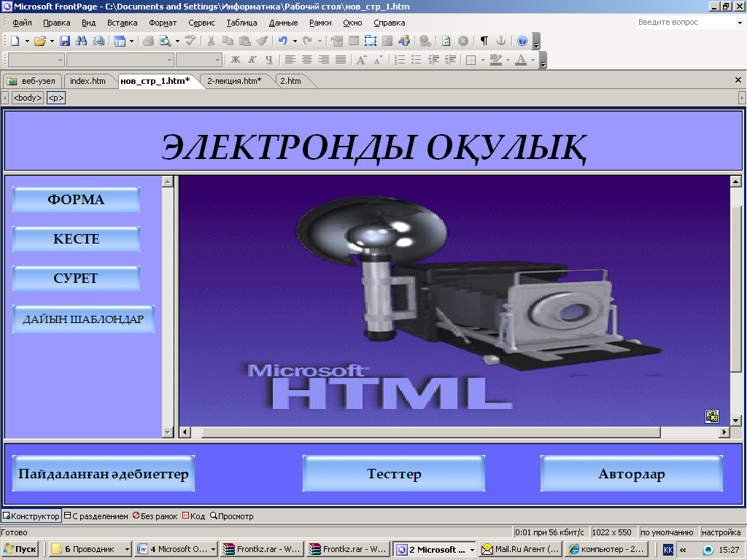Click the Тесттер button
747x560 pixels.
(x=394, y=473)
